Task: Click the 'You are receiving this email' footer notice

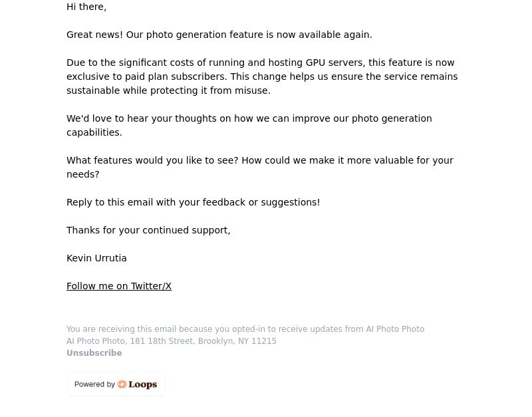Action: click(245, 329)
